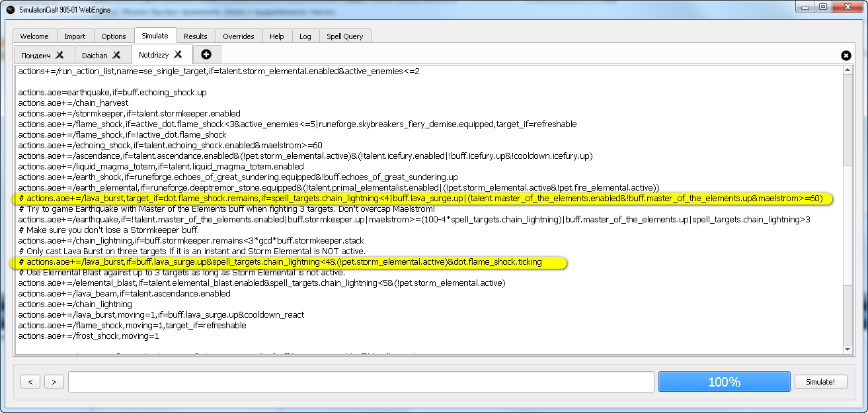This screenshot has width=868, height=413.
Task: Add a new profile tab with plus icon
Action: [206, 54]
